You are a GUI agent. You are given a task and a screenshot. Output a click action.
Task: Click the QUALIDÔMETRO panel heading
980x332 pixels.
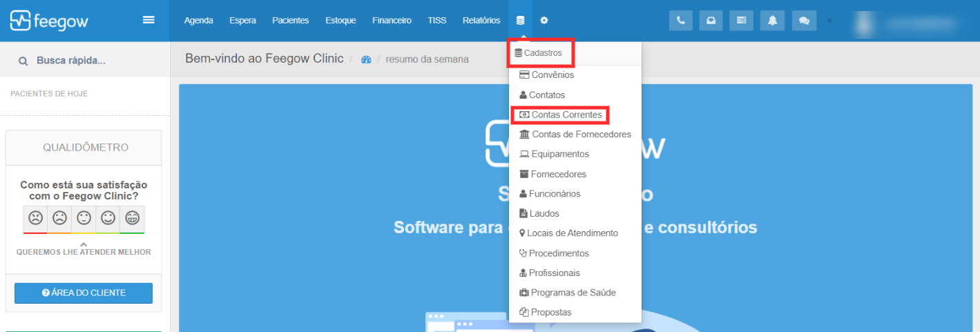(86, 148)
